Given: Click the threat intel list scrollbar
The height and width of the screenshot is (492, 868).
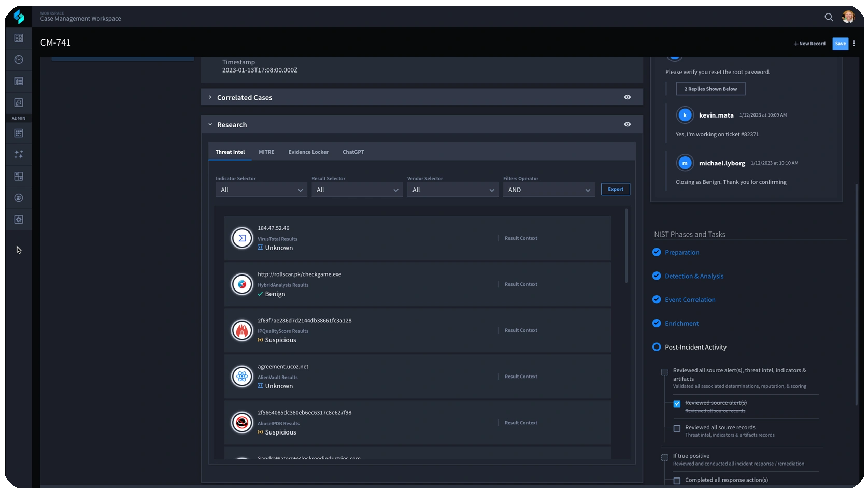Looking at the screenshot, I should (626, 247).
